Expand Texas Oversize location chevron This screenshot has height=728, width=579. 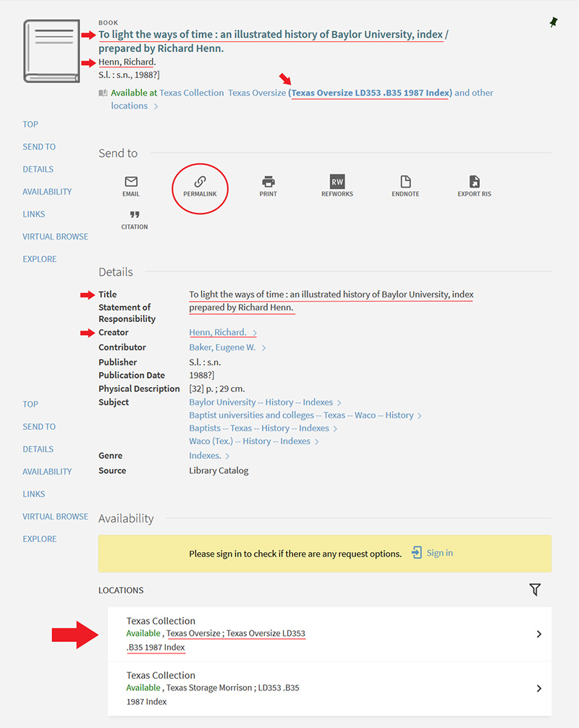tap(538, 634)
